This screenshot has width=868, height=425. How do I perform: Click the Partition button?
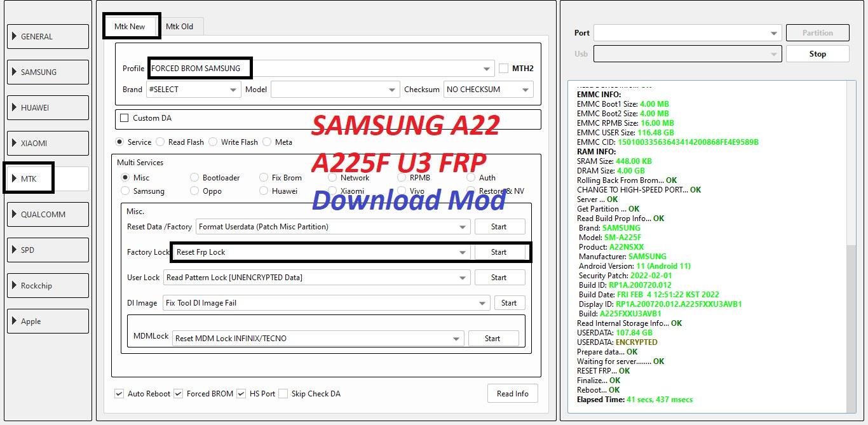pos(818,33)
